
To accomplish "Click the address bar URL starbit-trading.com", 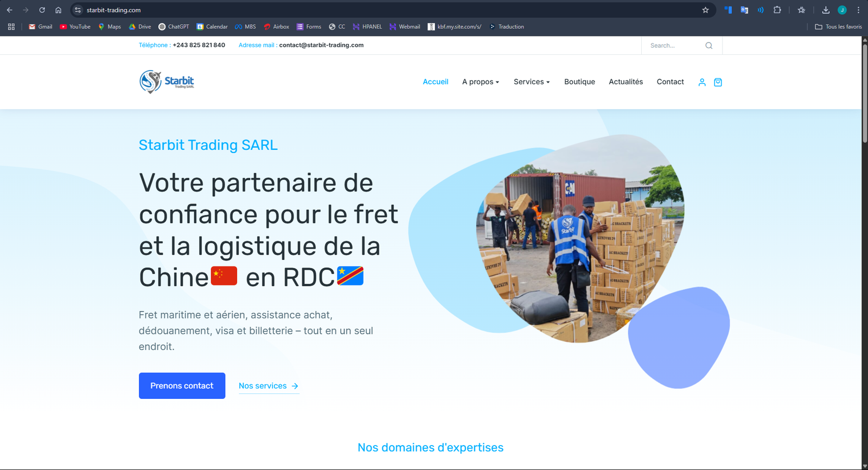I will (x=113, y=10).
